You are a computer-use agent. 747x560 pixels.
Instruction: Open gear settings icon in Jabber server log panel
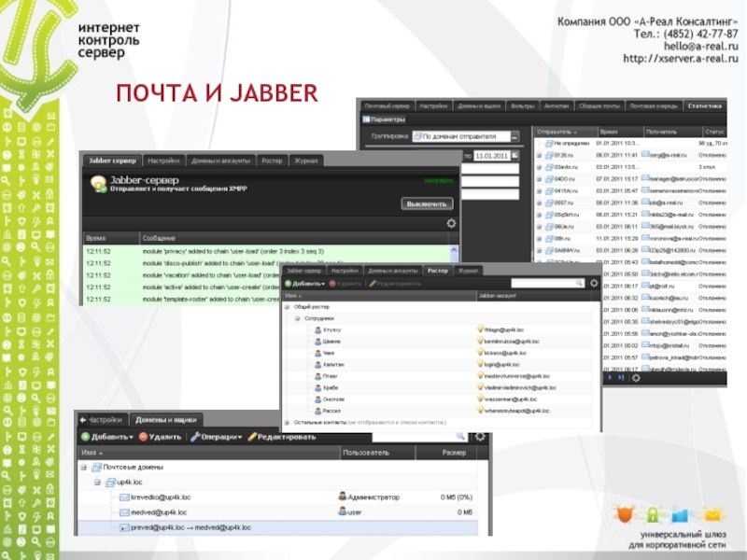pos(451,223)
